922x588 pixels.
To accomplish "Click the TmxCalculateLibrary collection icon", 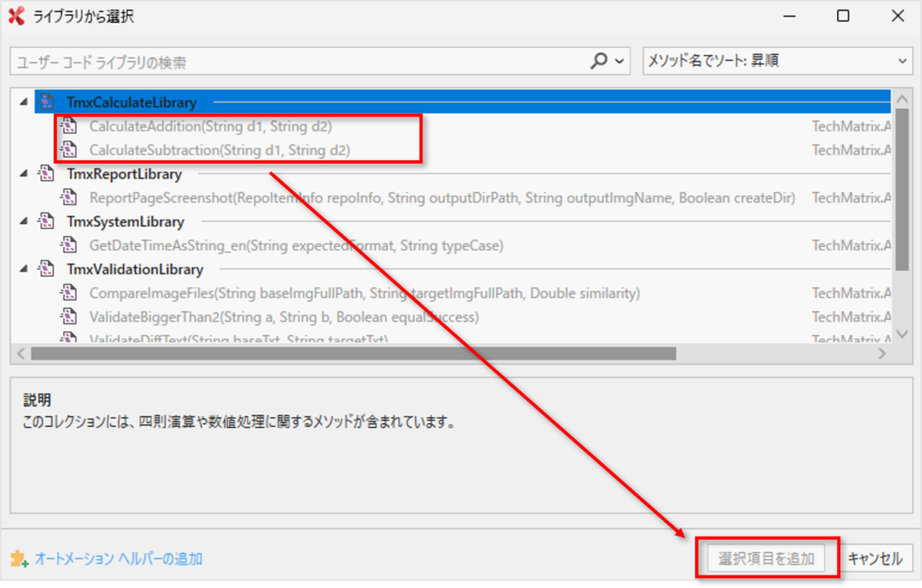I will tap(48, 103).
